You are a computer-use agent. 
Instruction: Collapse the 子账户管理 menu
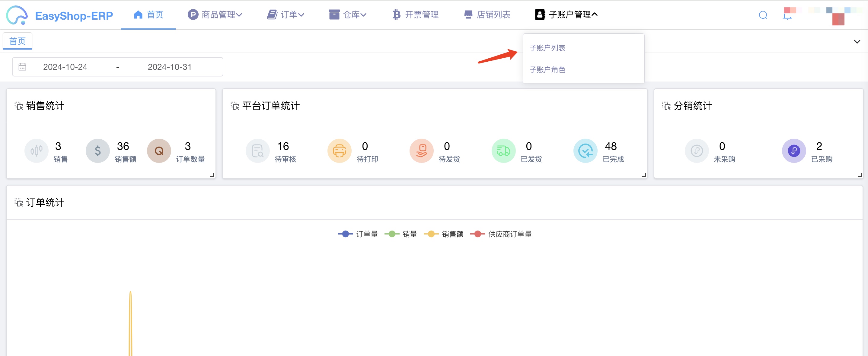[x=566, y=15]
